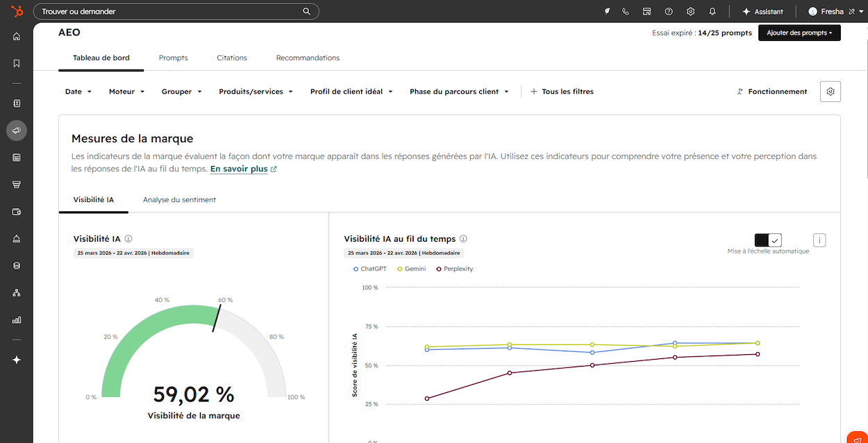This screenshot has height=443, width=868.
Task: Click the bookmarks icon in left sidebar
Action: (17, 63)
